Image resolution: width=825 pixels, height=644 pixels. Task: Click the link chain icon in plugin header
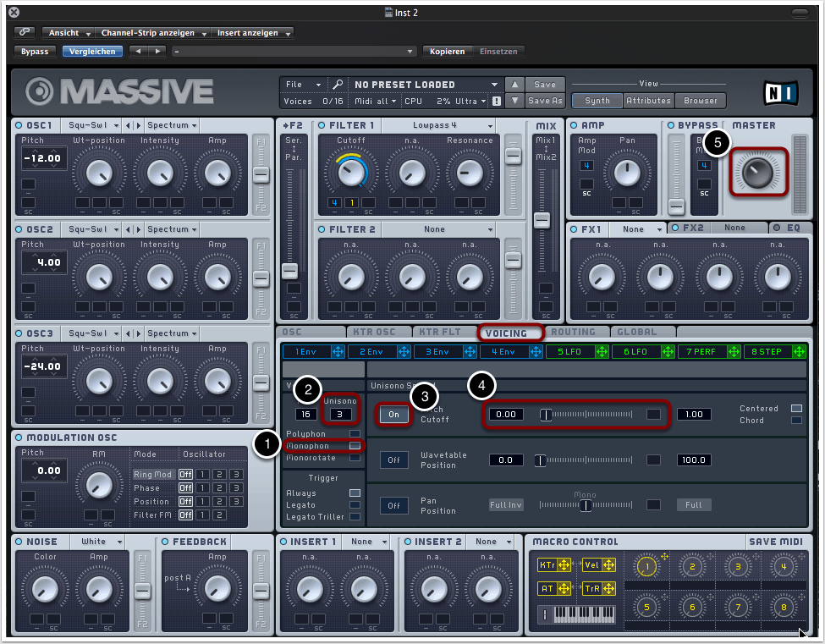(x=25, y=33)
